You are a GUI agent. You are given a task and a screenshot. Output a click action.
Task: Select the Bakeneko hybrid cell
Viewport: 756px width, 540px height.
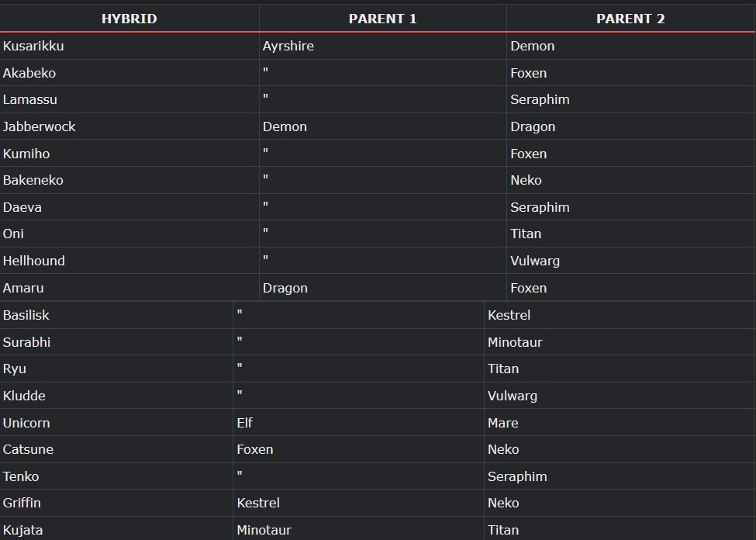click(x=33, y=180)
